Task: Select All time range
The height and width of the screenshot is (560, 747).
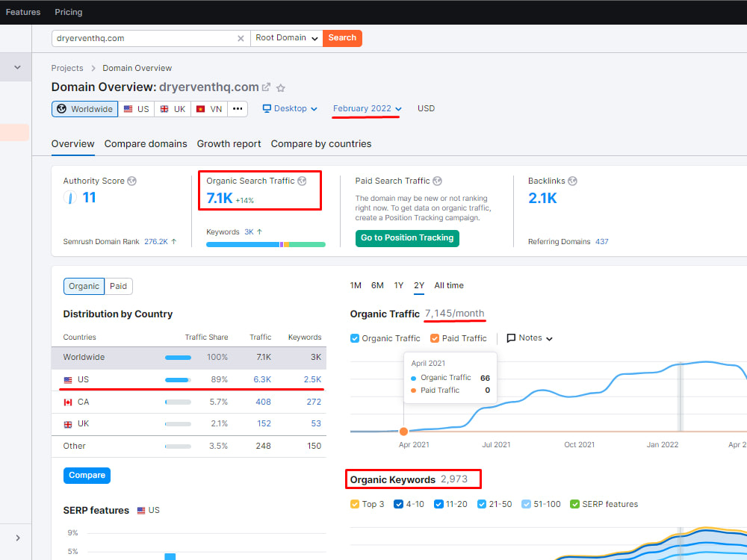Action: pos(449,286)
